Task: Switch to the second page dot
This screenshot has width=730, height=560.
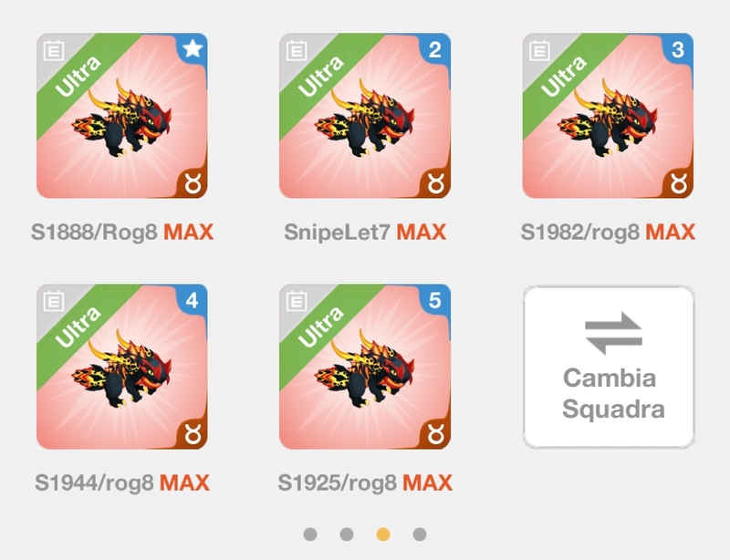Action: 347,534
